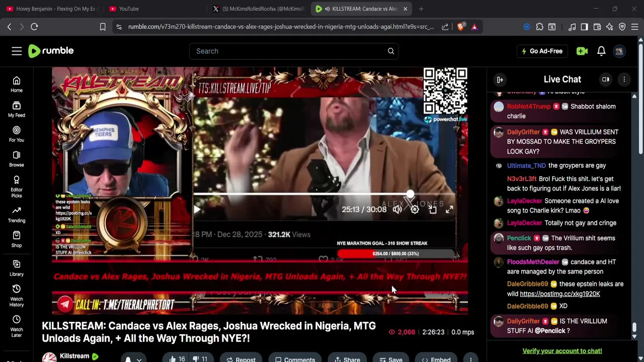This screenshot has width=644, height=362.
Task: Save the video
Action: (391, 359)
